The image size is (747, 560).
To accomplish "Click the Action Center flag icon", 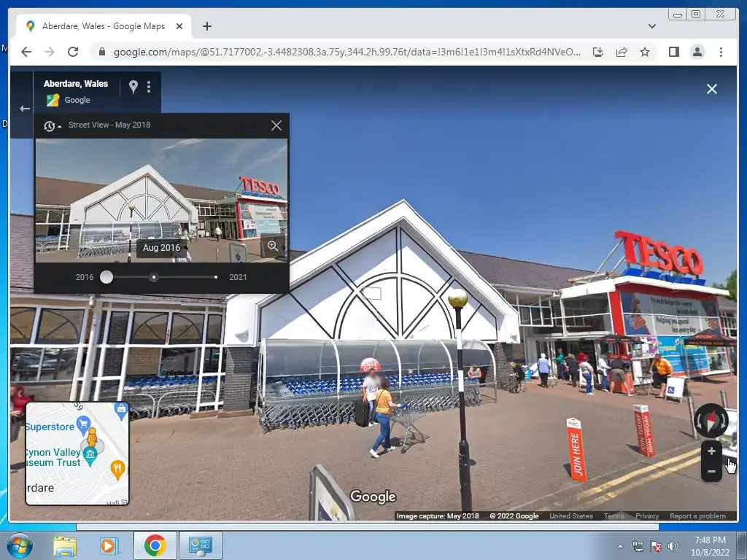I will tap(656, 546).
